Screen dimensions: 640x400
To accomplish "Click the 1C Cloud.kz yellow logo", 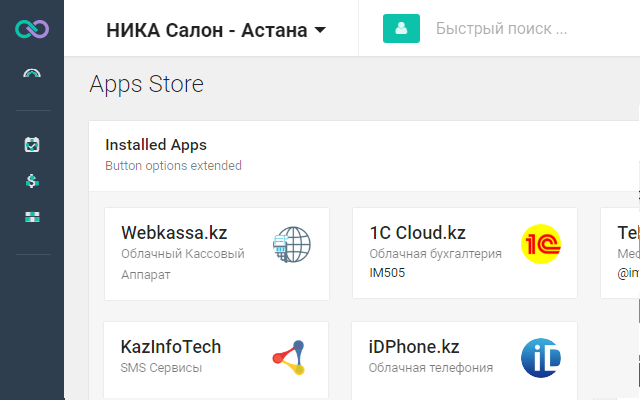I will pyautogui.click(x=541, y=244).
